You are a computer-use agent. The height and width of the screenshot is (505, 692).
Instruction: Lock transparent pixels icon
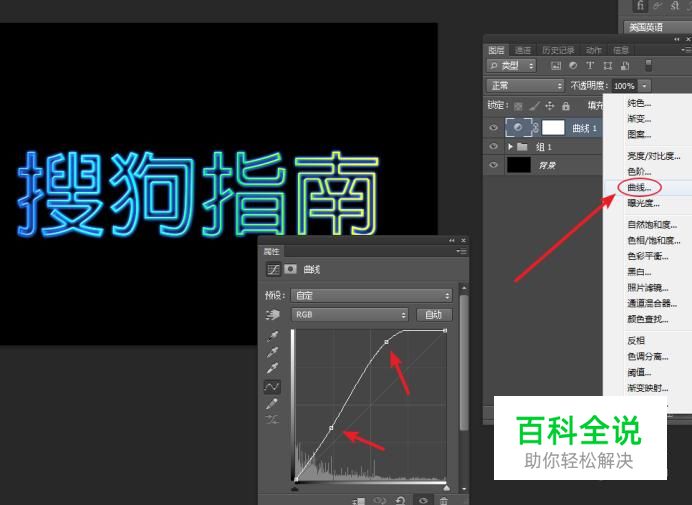pos(519,106)
